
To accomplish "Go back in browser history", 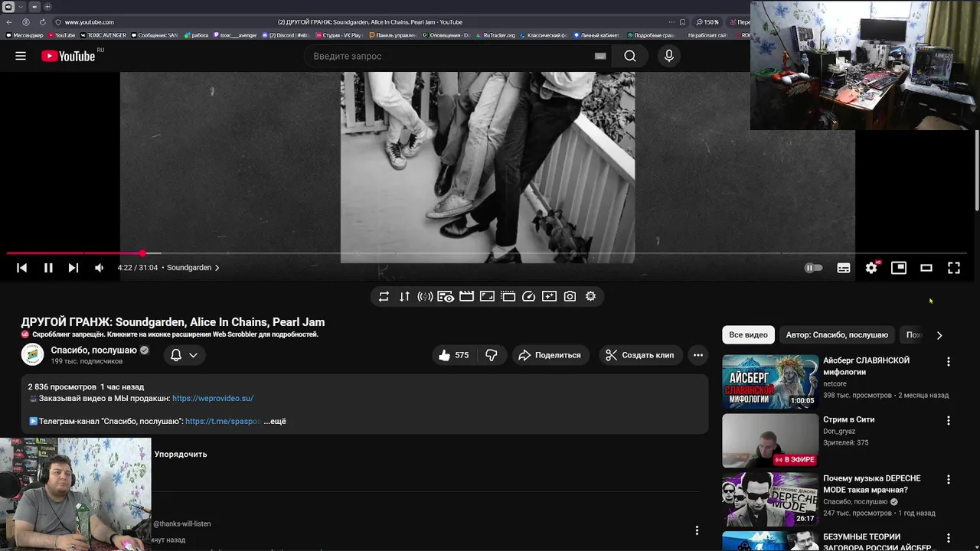I will [x=9, y=22].
